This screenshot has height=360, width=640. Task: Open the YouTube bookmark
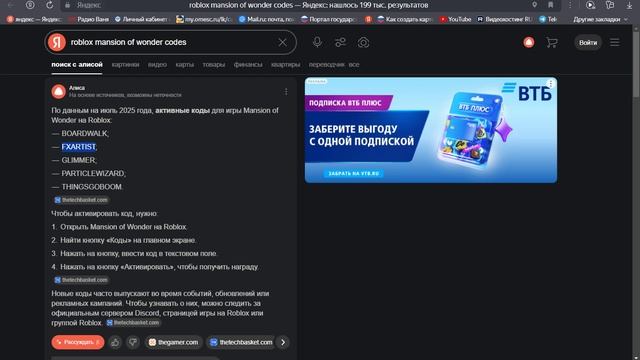[x=455, y=19]
